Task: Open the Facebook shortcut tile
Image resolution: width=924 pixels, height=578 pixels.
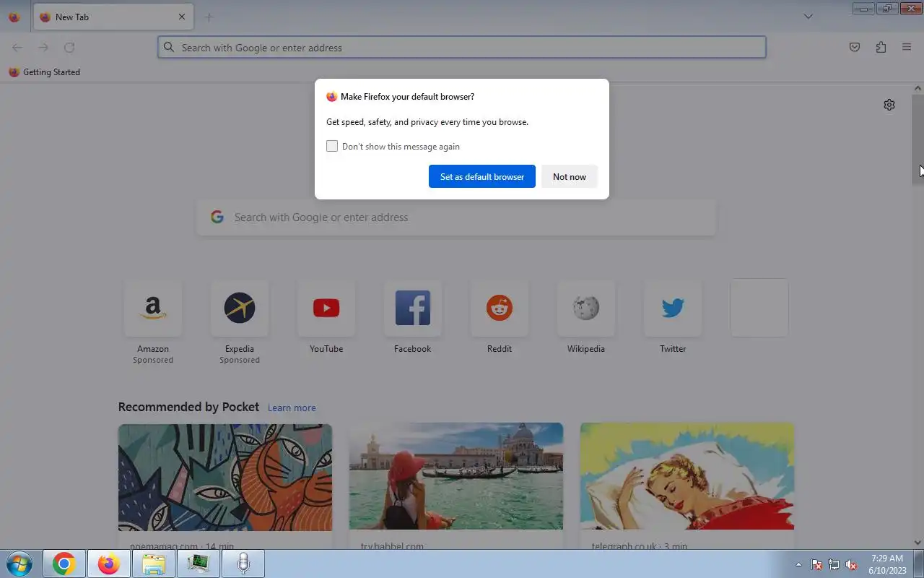Action: tap(413, 309)
